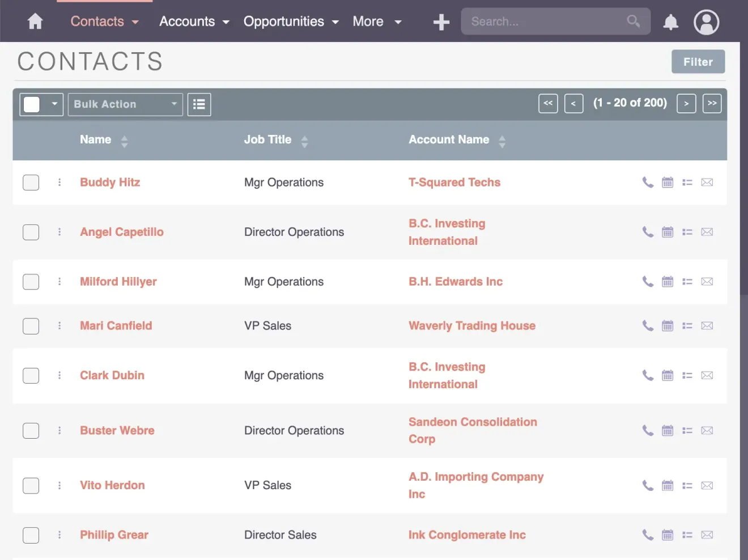Expand the More menu
The width and height of the screenshot is (748, 560).
point(376,22)
